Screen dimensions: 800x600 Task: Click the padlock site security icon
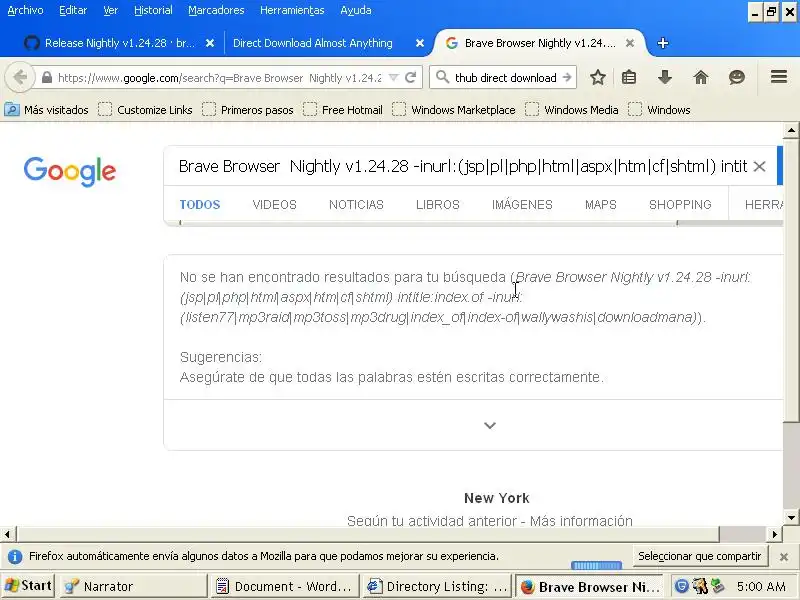[47, 78]
